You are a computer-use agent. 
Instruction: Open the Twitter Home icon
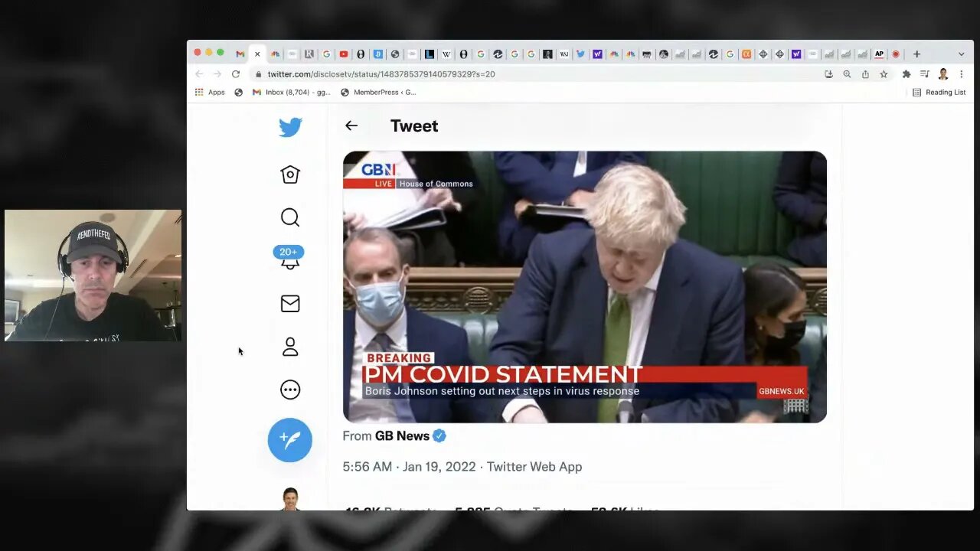click(290, 174)
